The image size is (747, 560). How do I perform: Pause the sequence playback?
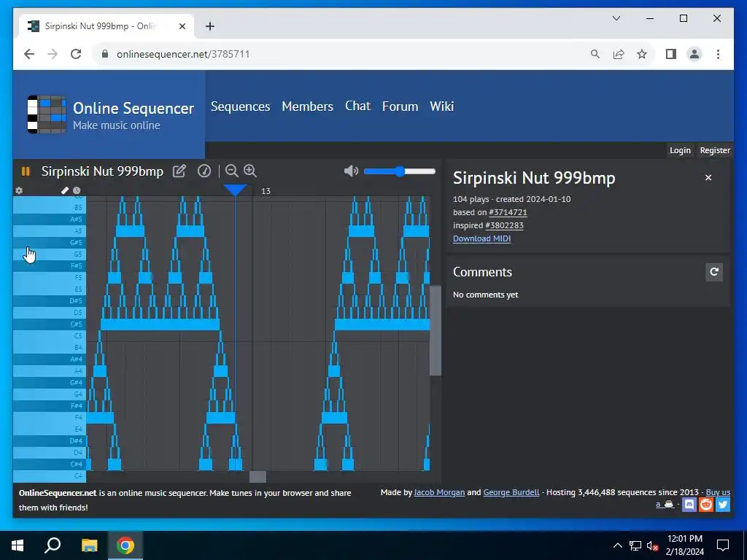pos(26,171)
